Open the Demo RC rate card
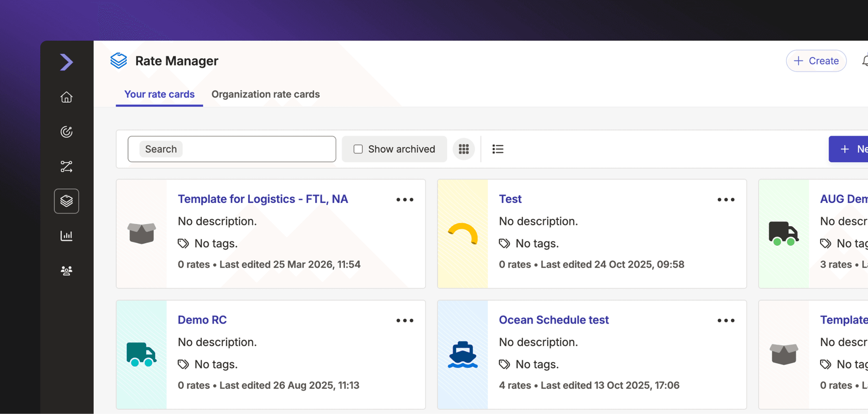This screenshot has height=414, width=868. click(x=202, y=320)
